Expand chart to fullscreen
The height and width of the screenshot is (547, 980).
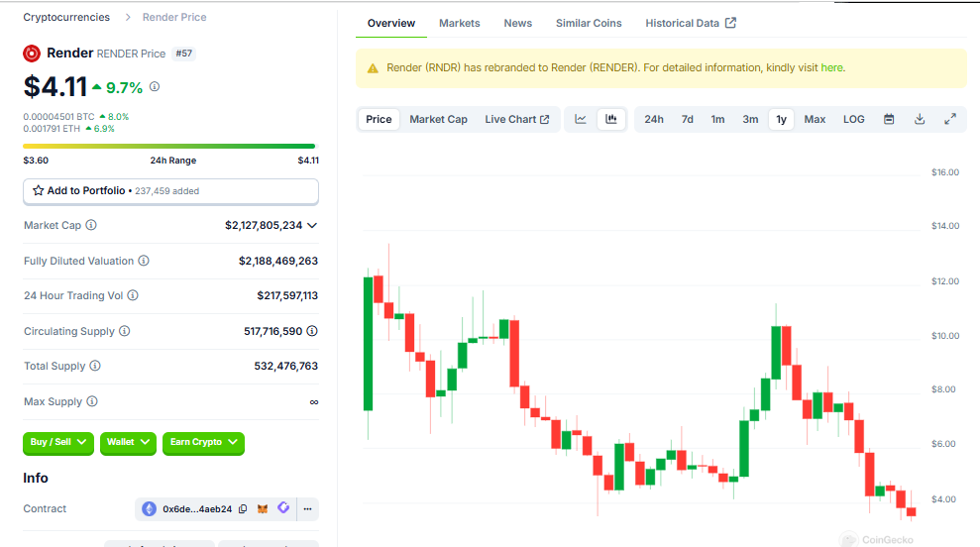(x=950, y=119)
